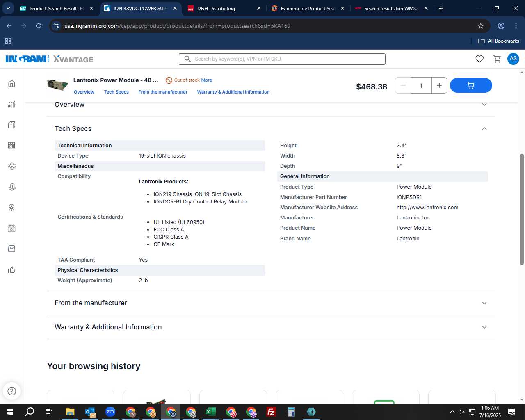Close the ION 48VDC POWER SUPPLY tab
Screen dimensions: 525x420
tap(175, 8)
